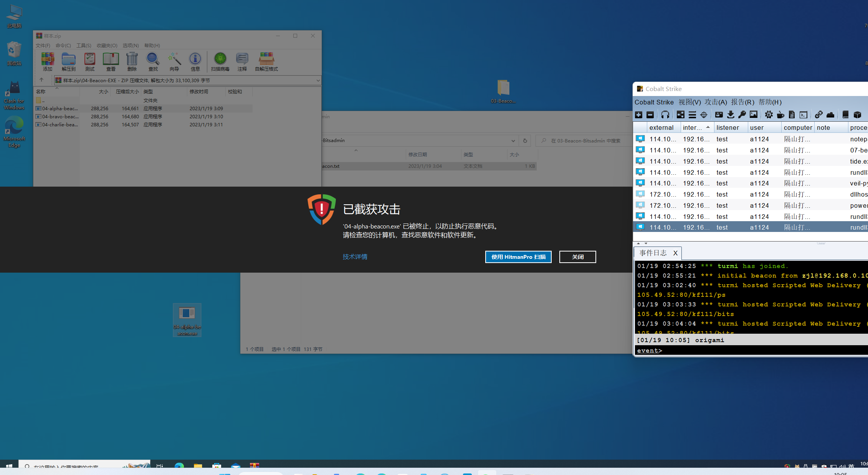Open the 攻击(A) menu in Cobalt Strike

tap(716, 102)
